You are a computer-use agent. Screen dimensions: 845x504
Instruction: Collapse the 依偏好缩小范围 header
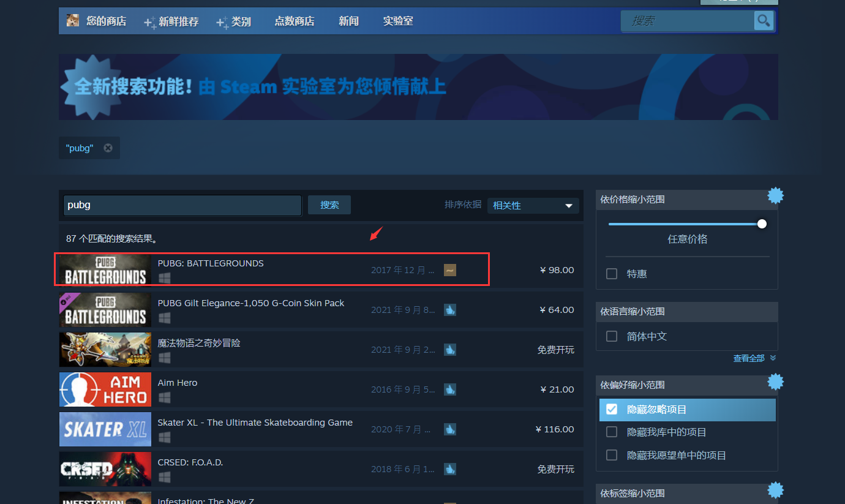pyautogui.click(x=686, y=385)
